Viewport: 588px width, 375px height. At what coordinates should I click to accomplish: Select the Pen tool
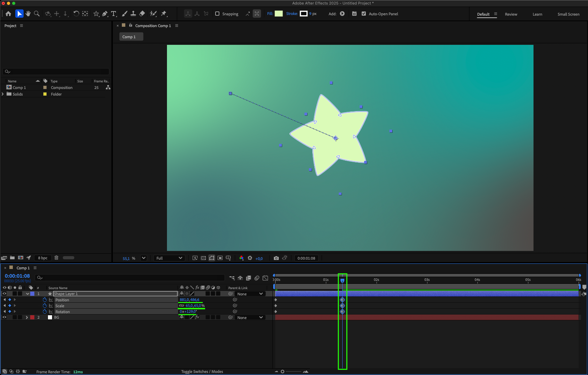[105, 14]
